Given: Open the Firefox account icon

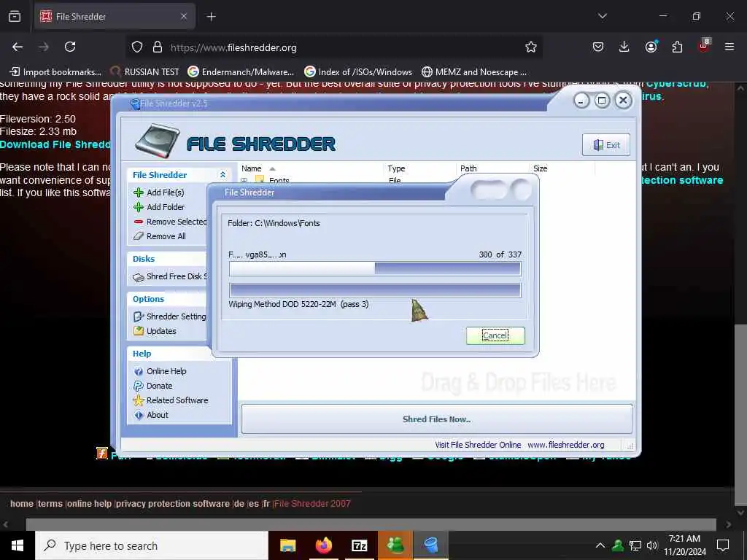Looking at the screenshot, I should coord(651,47).
